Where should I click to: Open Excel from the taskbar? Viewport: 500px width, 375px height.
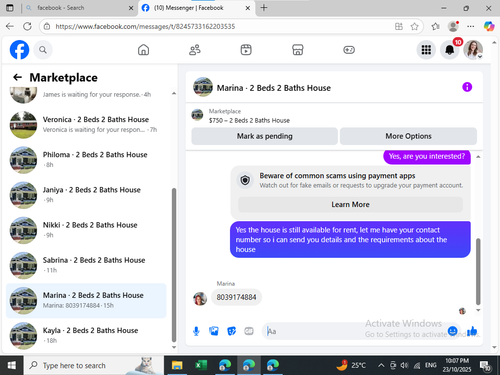click(x=201, y=365)
